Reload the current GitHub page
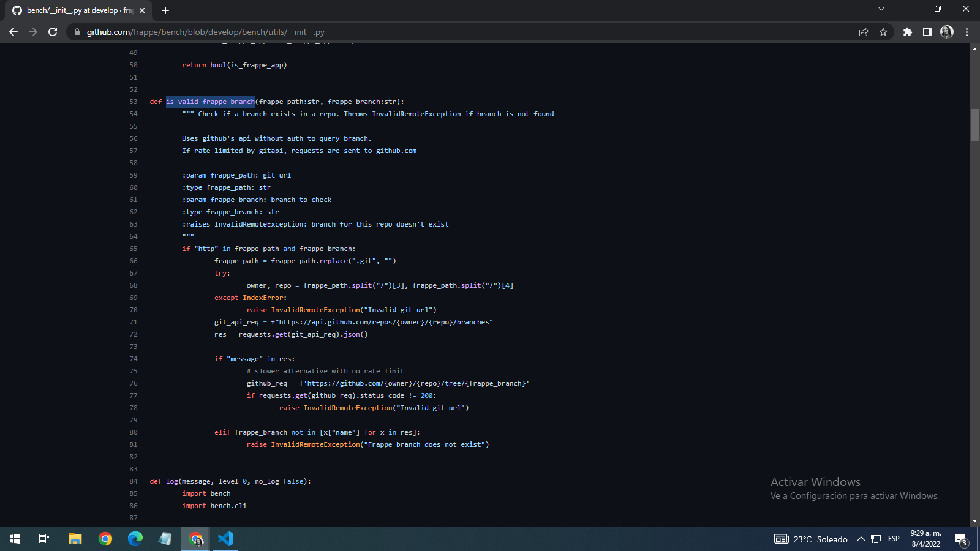 [x=53, y=32]
